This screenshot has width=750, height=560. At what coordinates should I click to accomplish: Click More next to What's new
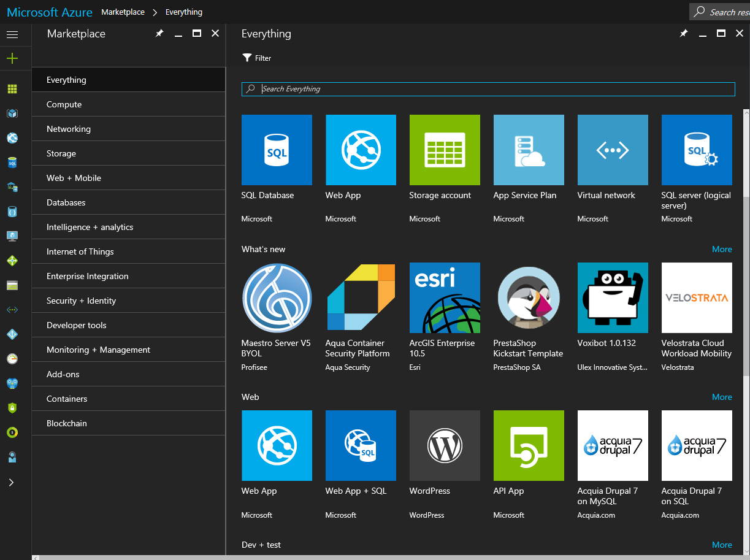(722, 249)
